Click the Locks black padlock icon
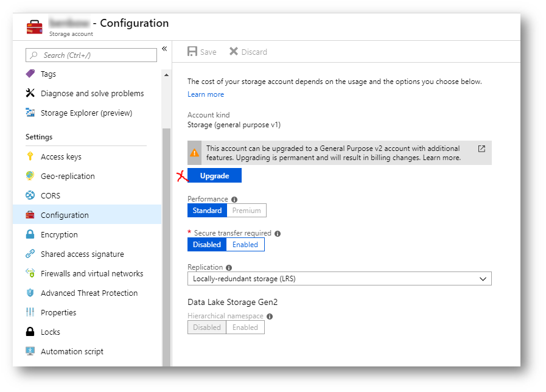Image resolution: width=546 pixels, height=392 pixels. tap(30, 331)
